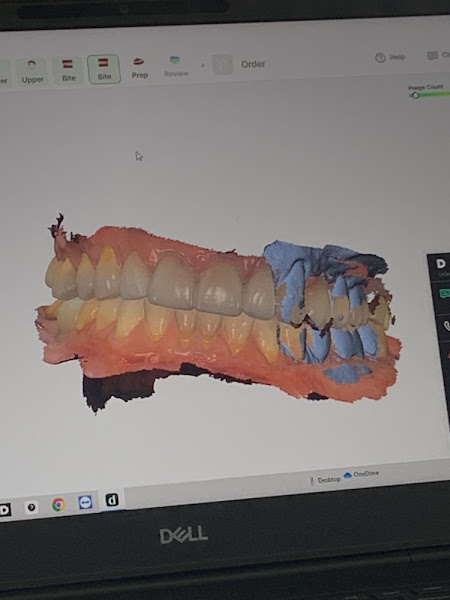Image resolution: width=450 pixels, height=600 pixels.
Task: Click the chat icon beside Help
Action: point(432,56)
